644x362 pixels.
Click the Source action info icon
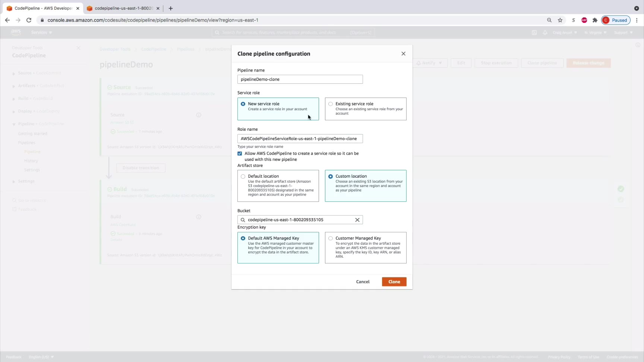(x=199, y=115)
